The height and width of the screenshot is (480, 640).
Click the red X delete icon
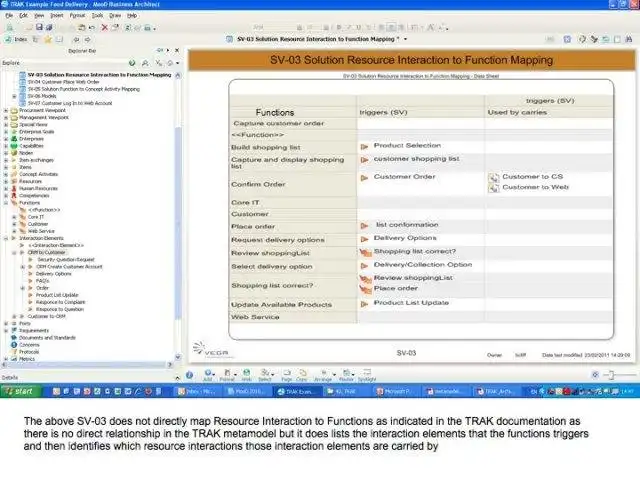coord(104,27)
